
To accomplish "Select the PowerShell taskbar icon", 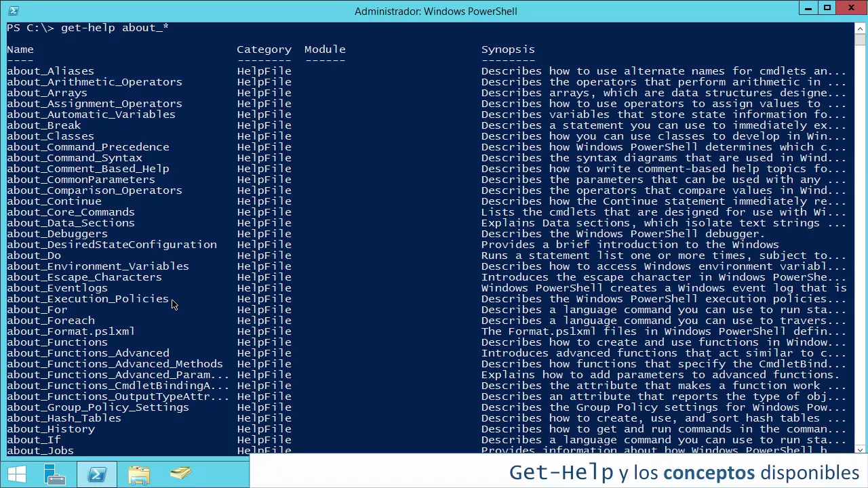I will coord(97,474).
